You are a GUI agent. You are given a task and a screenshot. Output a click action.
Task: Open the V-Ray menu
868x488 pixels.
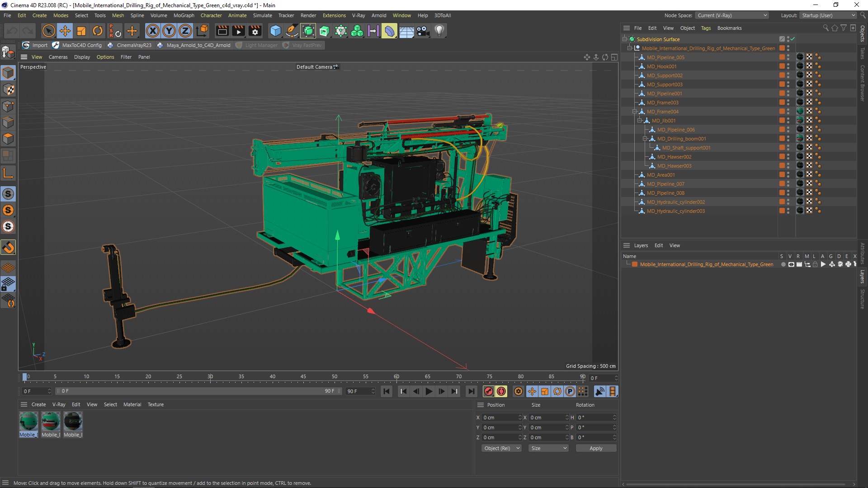[359, 15]
